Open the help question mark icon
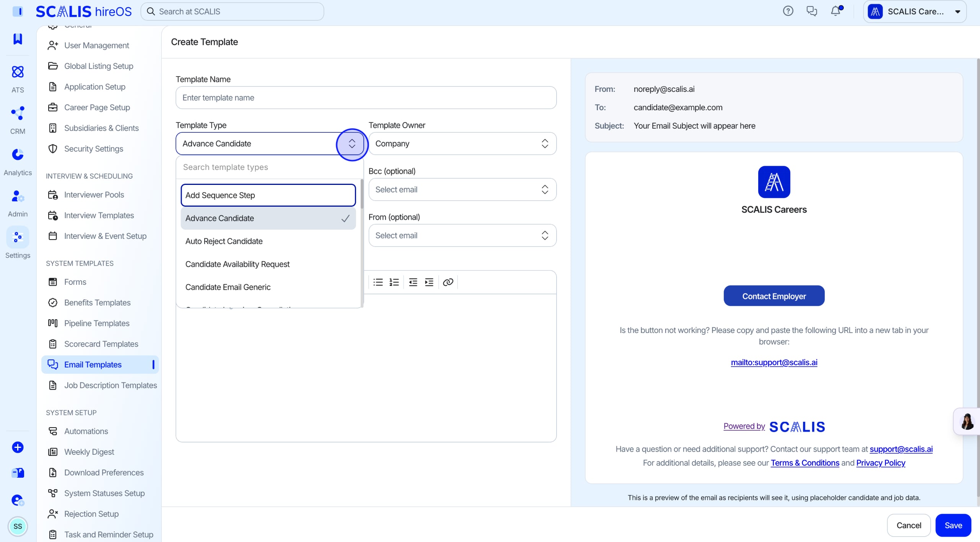The image size is (980, 542). click(x=788, y=11)
